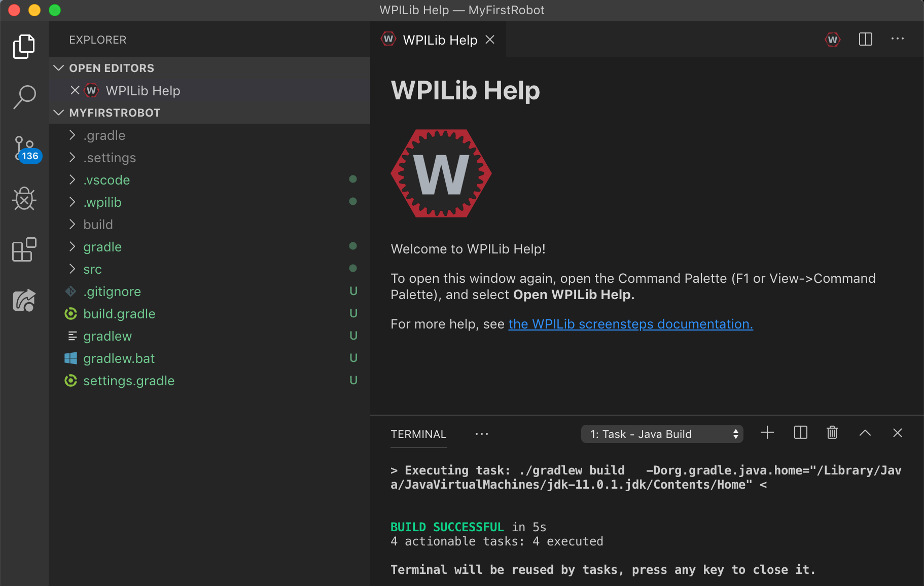Close the terminal panel

click(897, 433)
